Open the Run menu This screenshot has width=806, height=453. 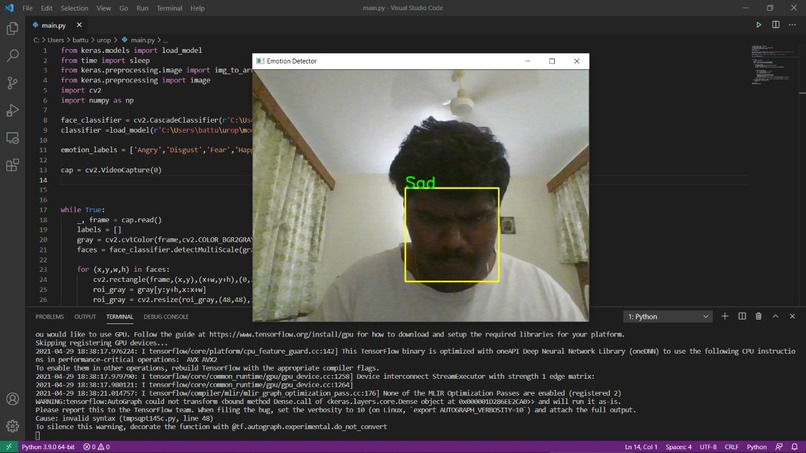[x=142, y=8]
